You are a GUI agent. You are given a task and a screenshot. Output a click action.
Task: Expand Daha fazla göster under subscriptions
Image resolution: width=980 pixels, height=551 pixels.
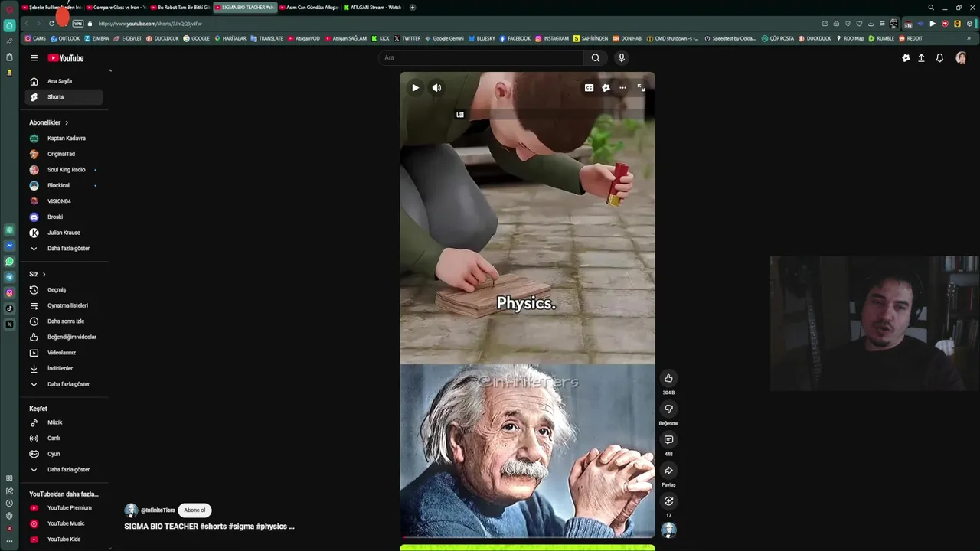coord(64,249)
